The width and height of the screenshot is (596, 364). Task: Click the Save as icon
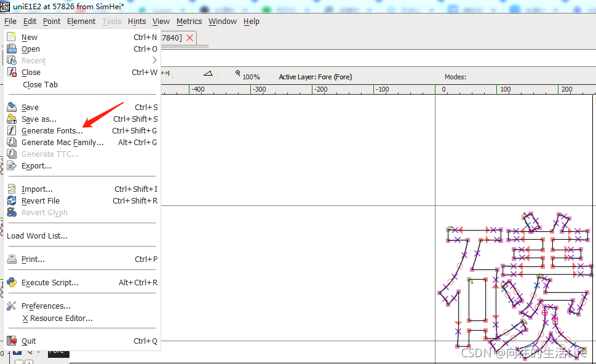tap(12, 119)
